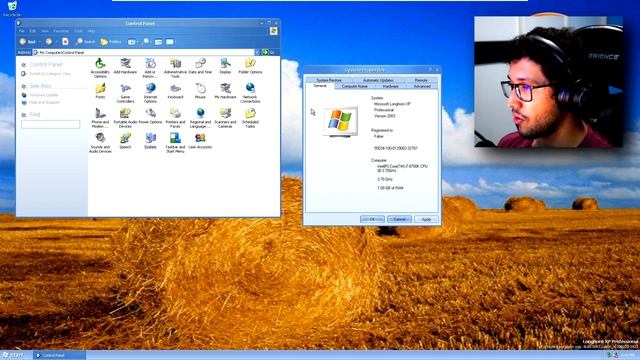The height and width of the screenshot is (360, 640).
Task: Click the Search toolbar button
Action: 85,42
